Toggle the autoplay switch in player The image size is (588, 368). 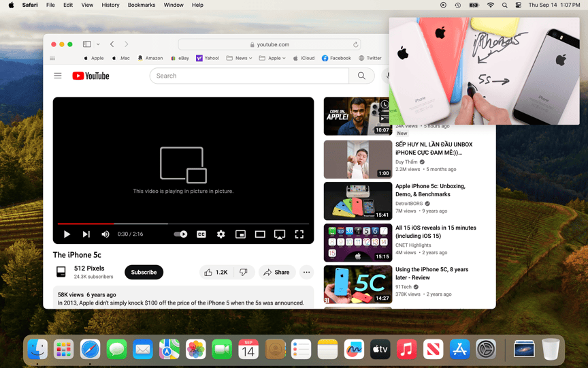click(180, 234)
